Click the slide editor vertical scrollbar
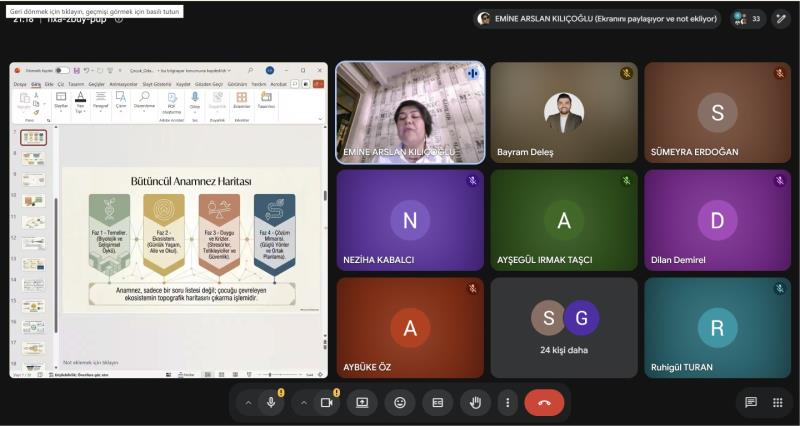 (324, 196)
